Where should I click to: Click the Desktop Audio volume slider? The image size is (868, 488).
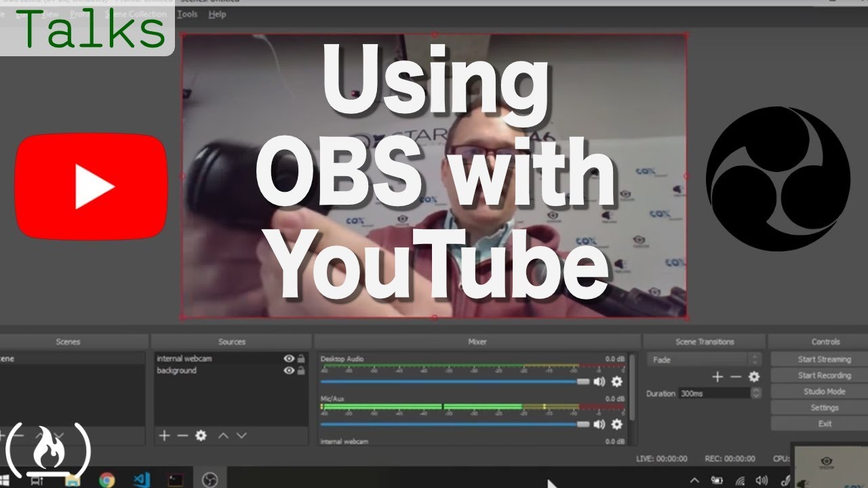[455, 382]
